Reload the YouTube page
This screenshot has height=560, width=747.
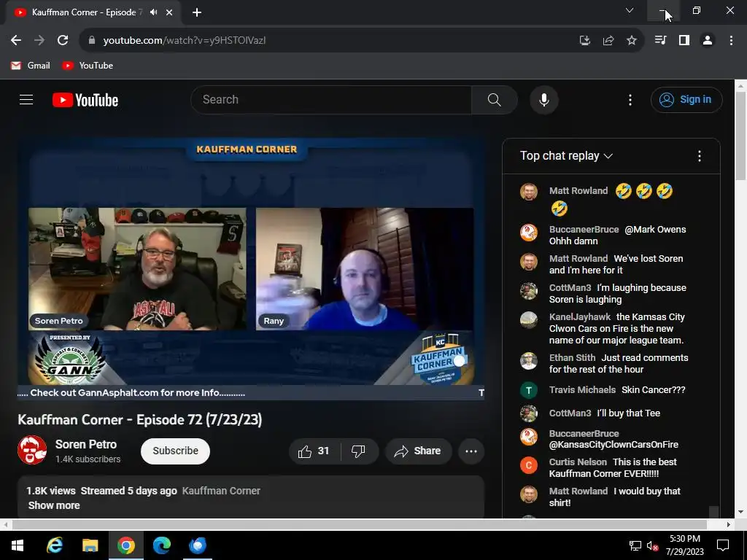[x=63, y=41]
